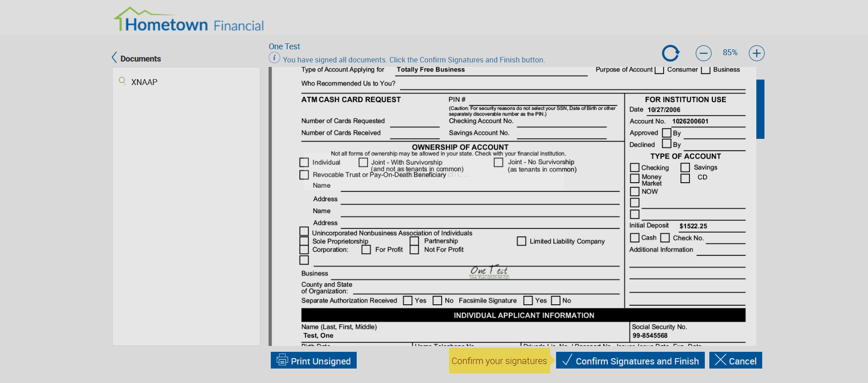Check the Approved checkbox
The width and height of the screenshot is (868, 383).
point(666,133)
